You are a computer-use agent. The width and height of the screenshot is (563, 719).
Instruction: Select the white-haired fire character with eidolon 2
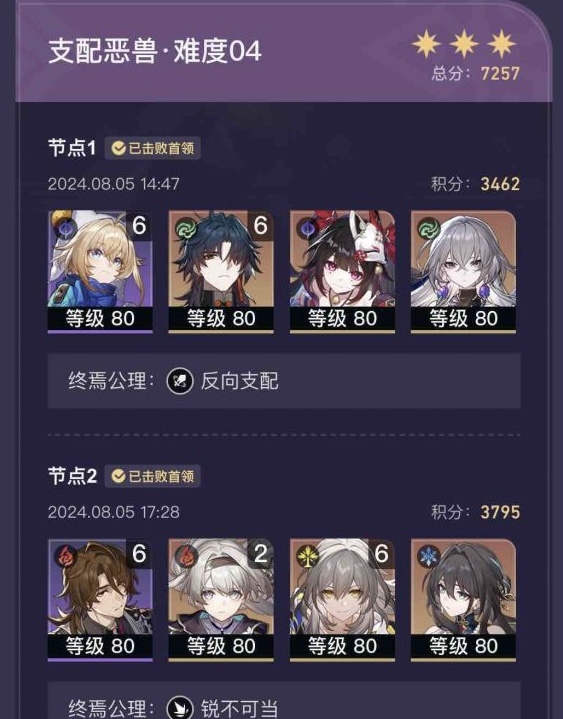click(x=221, y=600)
